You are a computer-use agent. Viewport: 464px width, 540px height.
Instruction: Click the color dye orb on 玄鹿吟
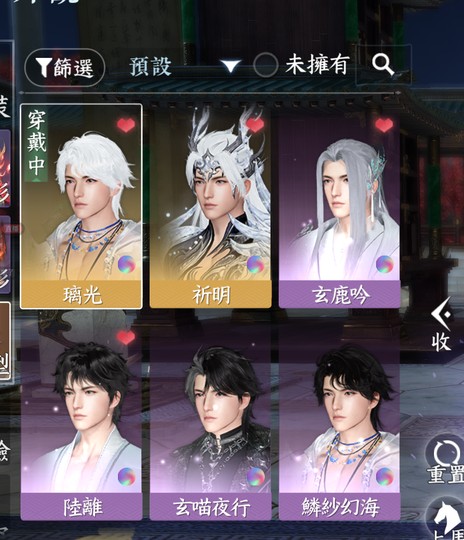coord(385,264)
